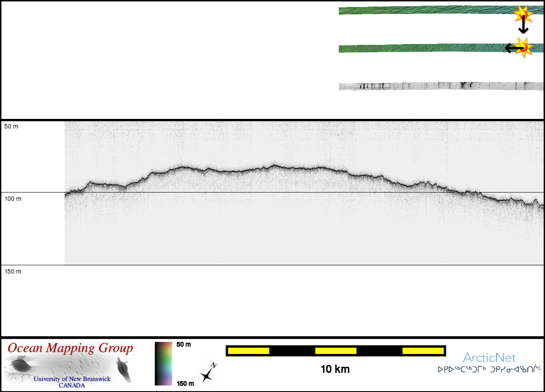Image resolution: width=545 pixels, height=392 pixels.
Task: Click the north arrow compass star
Action: (x=208, y=373)
